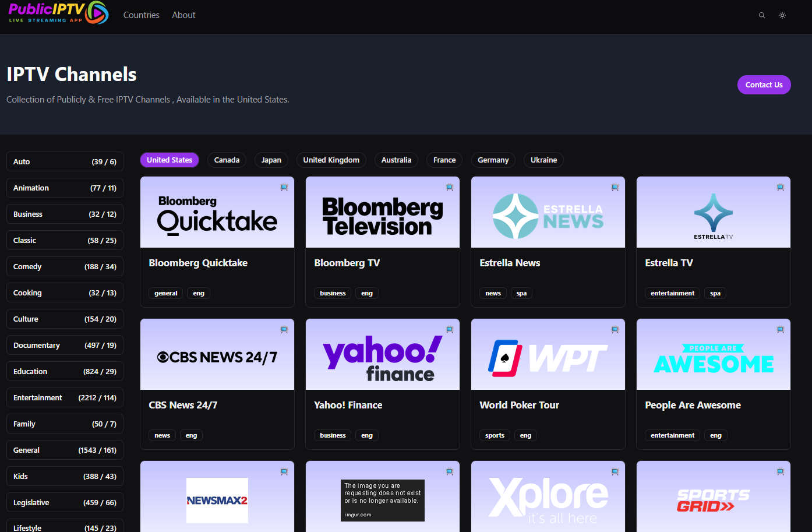Click the entertainment tag on Estrella TV
The width and height of the screenshot is (812, 532).
pyautogui.click(x=672, y=293)
